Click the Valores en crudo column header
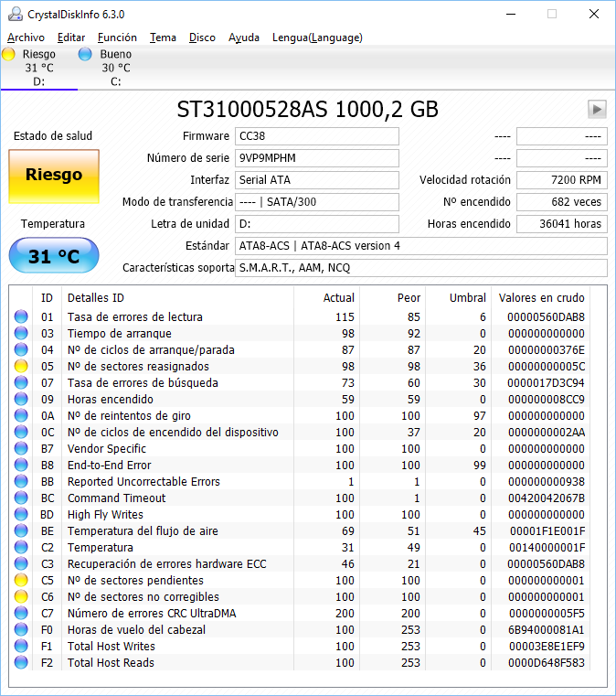The image size is (616, 696). pos(541,298)
